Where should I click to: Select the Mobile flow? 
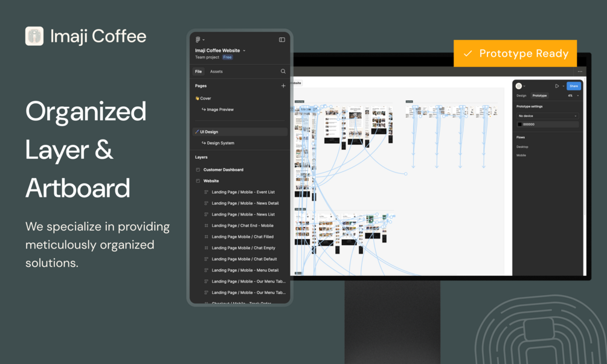tap(521, 156)
